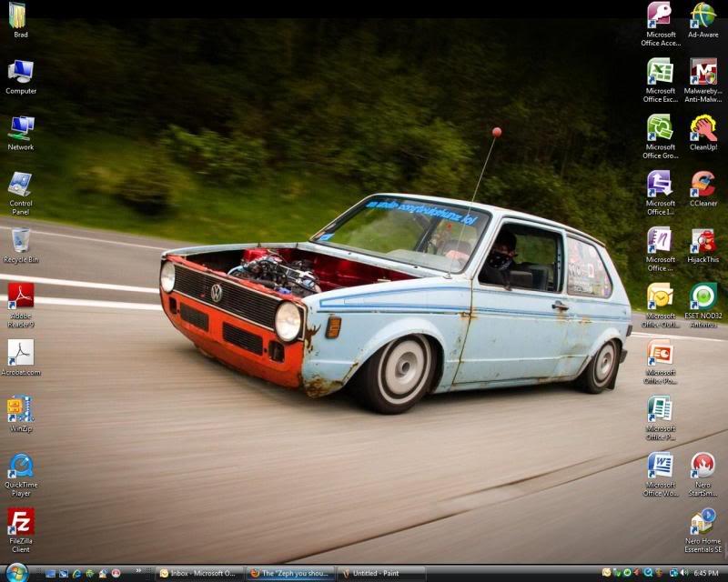Select the CleanUp! desktop shortcut
This screenshot has width=728, height=582.
point(703,133)
